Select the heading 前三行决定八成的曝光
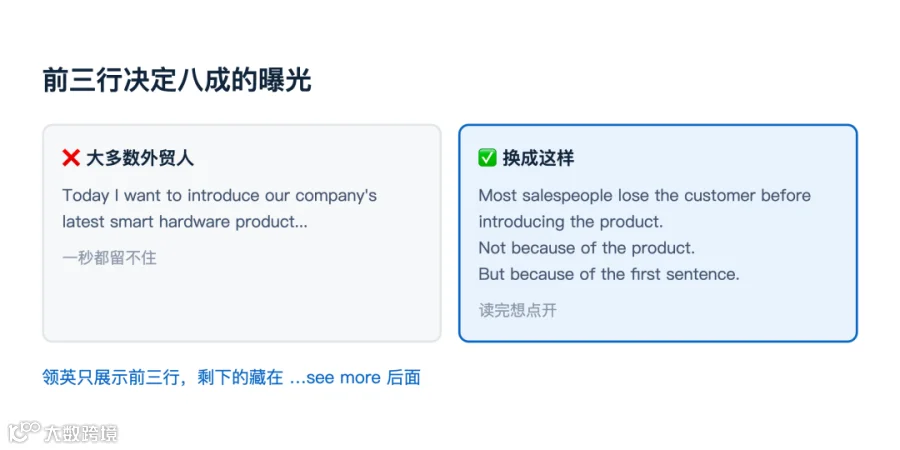The height and width of the screenshot is (450, 900). click(x=177, y=80)
